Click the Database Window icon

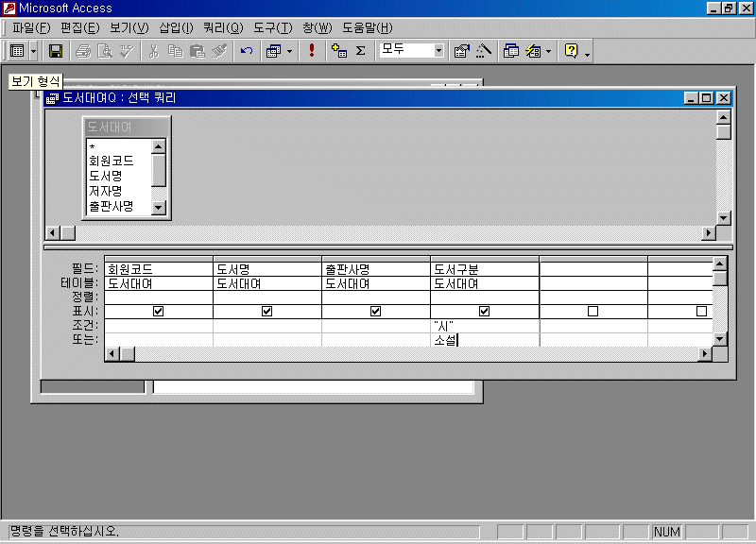click(511, 51)
